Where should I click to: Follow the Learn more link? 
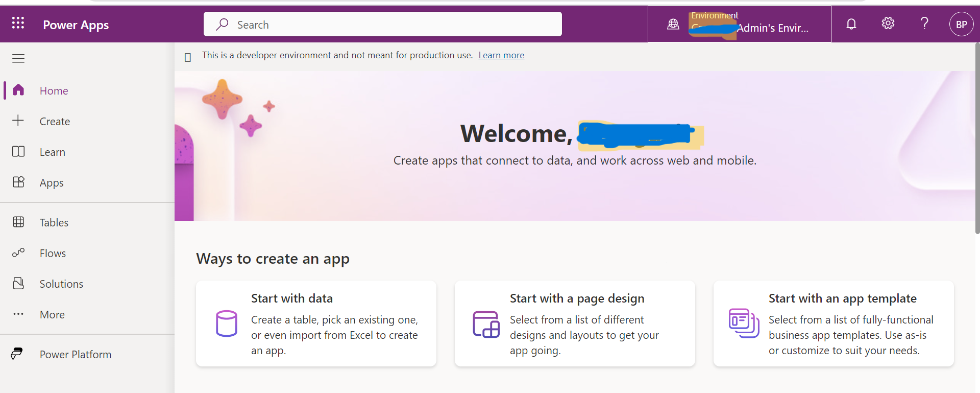501,55
